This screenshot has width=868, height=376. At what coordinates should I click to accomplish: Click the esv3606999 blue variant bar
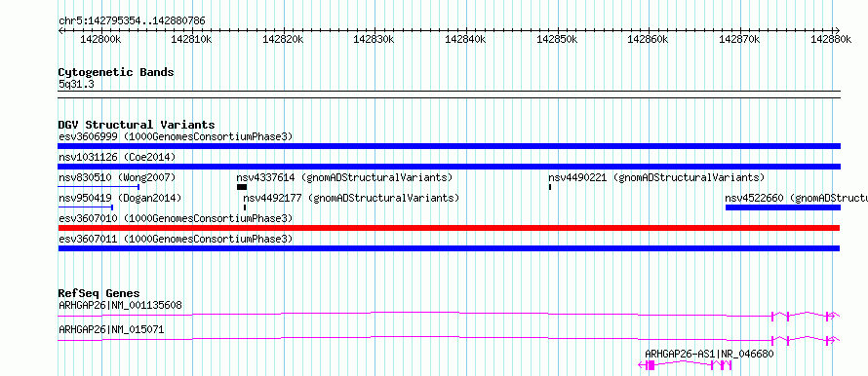(449, 146)
